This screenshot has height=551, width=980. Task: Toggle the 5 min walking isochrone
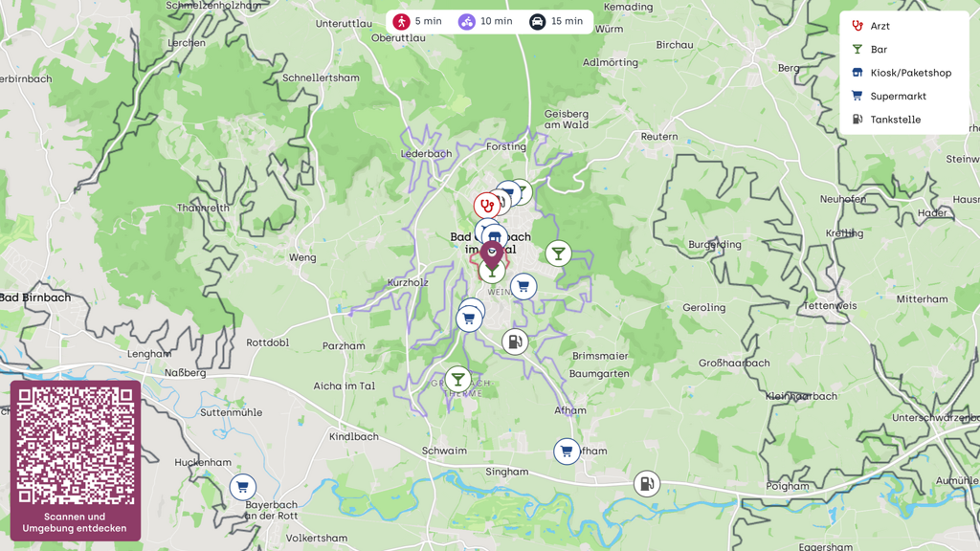click(x=417, y=21)
